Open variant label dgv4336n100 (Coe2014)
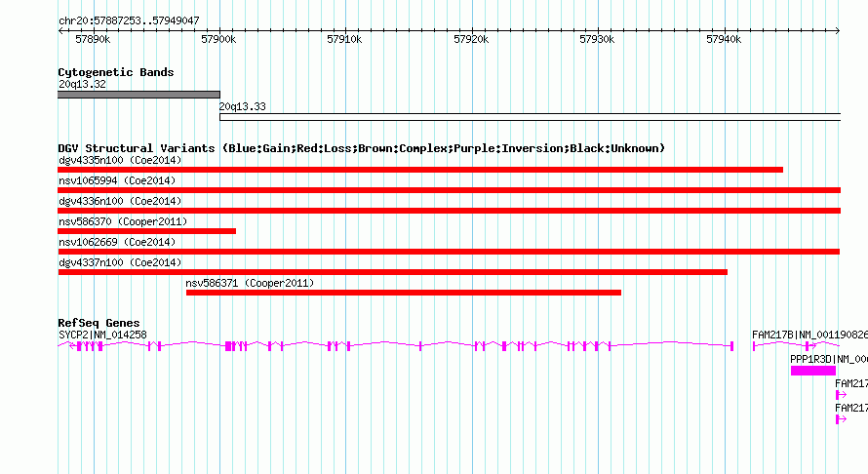Image resolution: width=868 pixels, height=474 pixels. click(120, 201)
